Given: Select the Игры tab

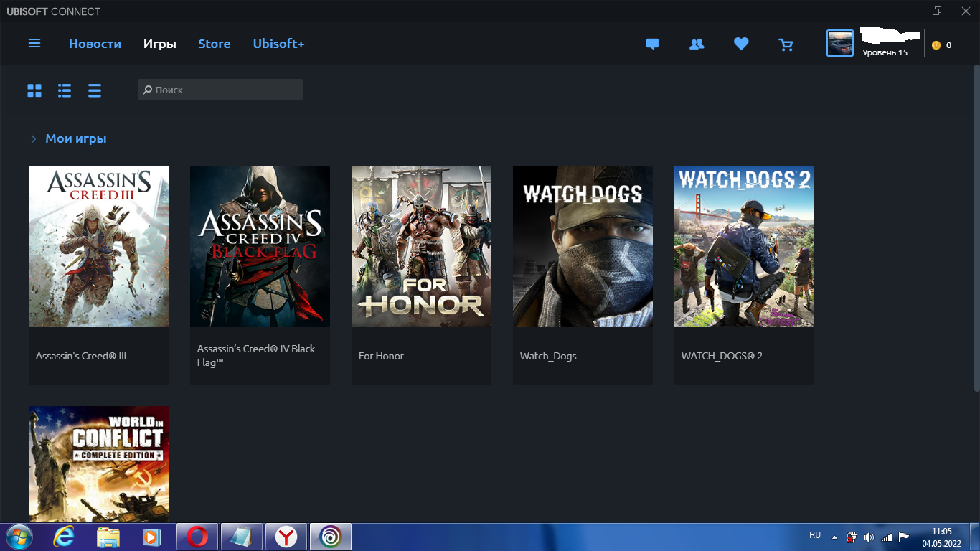Looking at the screenshot, I should [159, 44].
